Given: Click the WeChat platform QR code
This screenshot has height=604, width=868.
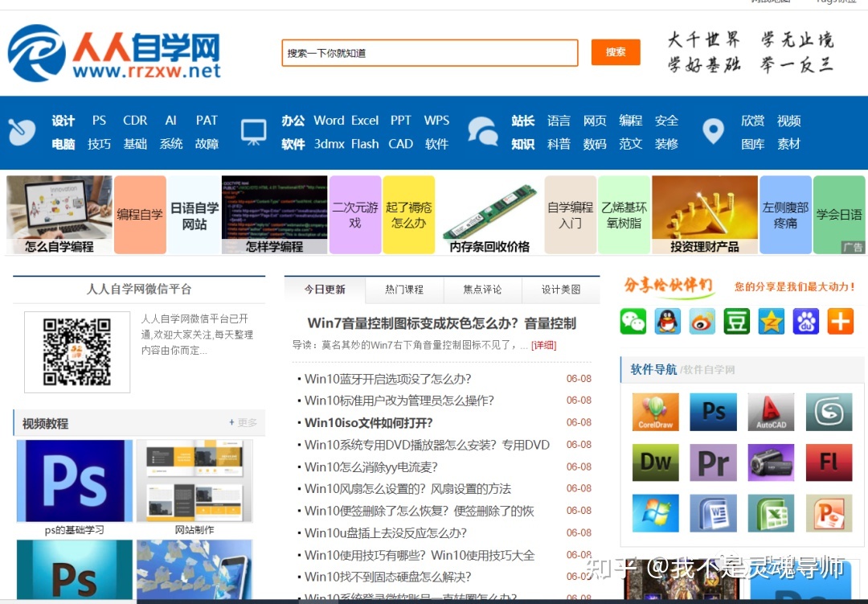Looking at the screenshot, I should (x=77, y=352).
